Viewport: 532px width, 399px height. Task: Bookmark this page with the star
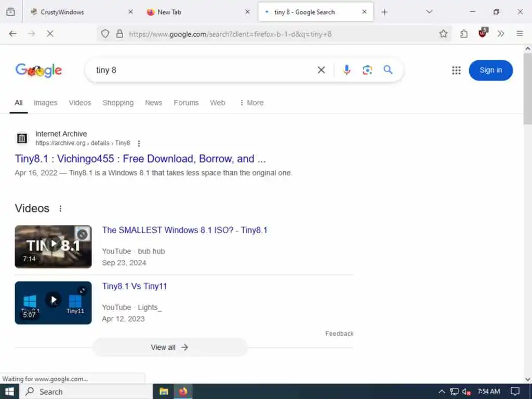tap(443, 34)
